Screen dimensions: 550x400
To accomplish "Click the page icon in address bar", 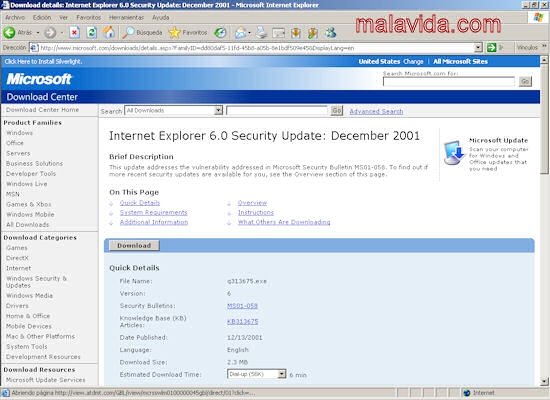I will click(x=34, y=47).
